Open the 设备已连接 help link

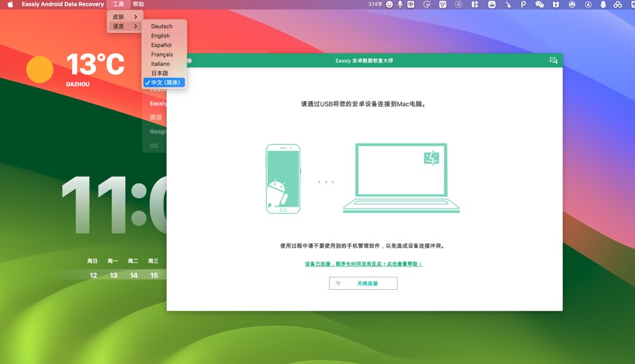coord(364,264)
